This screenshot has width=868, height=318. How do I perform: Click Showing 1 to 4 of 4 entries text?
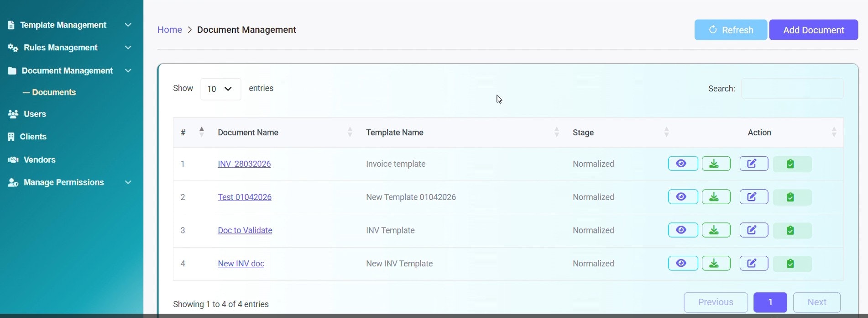221,304
